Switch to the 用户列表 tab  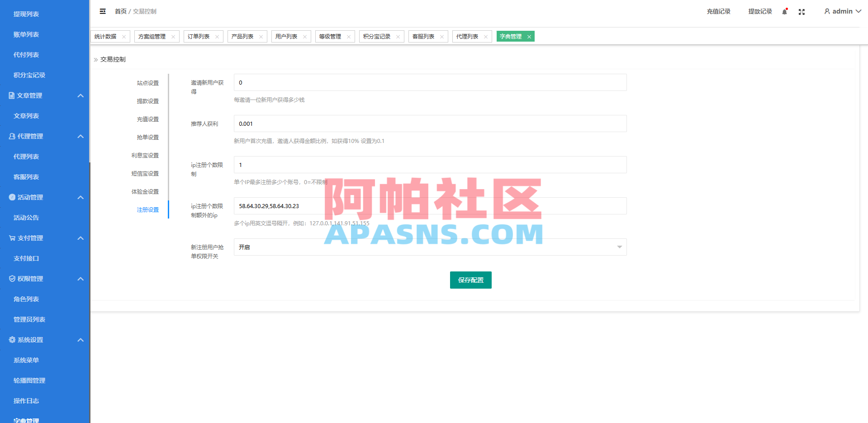(286, 37)
